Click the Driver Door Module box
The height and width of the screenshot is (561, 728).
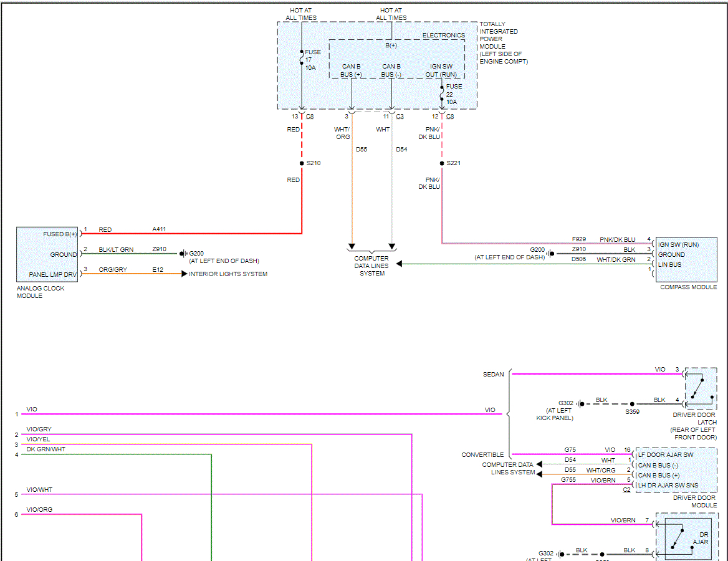click(x=676, y=469)
